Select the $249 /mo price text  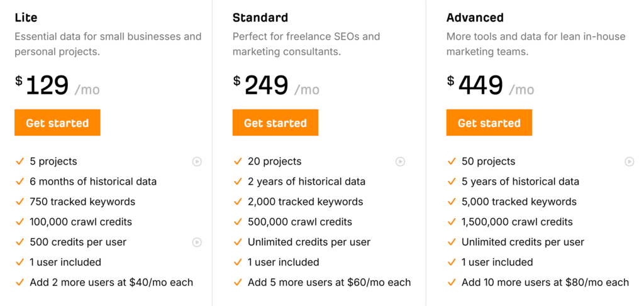[x=276, y=86]
